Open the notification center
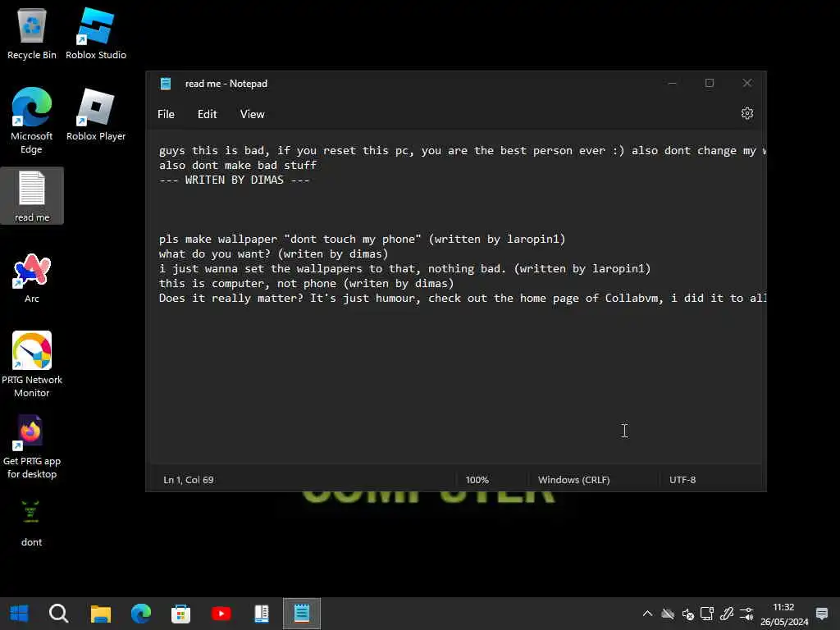This screenshot has height=630, width=840. click(x=822, y=614)
